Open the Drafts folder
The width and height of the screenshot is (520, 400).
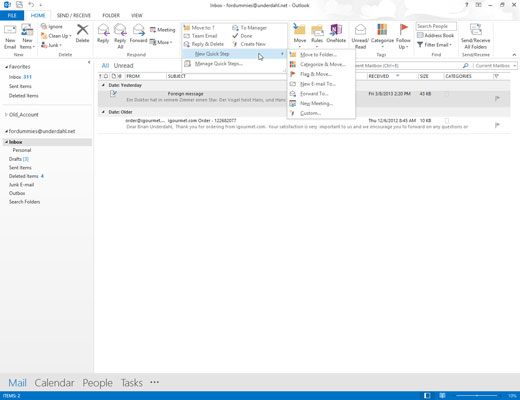19,159
